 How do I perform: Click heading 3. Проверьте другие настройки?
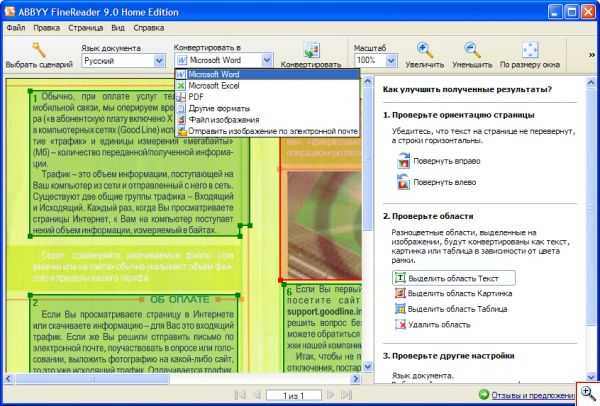click(x=448, y=356)
